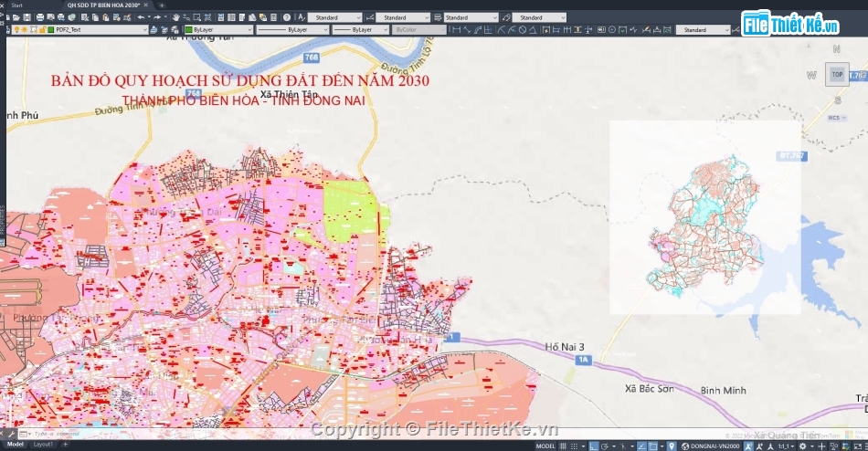Toggle Polar Tracking in the status bar

tap(605, 446)
